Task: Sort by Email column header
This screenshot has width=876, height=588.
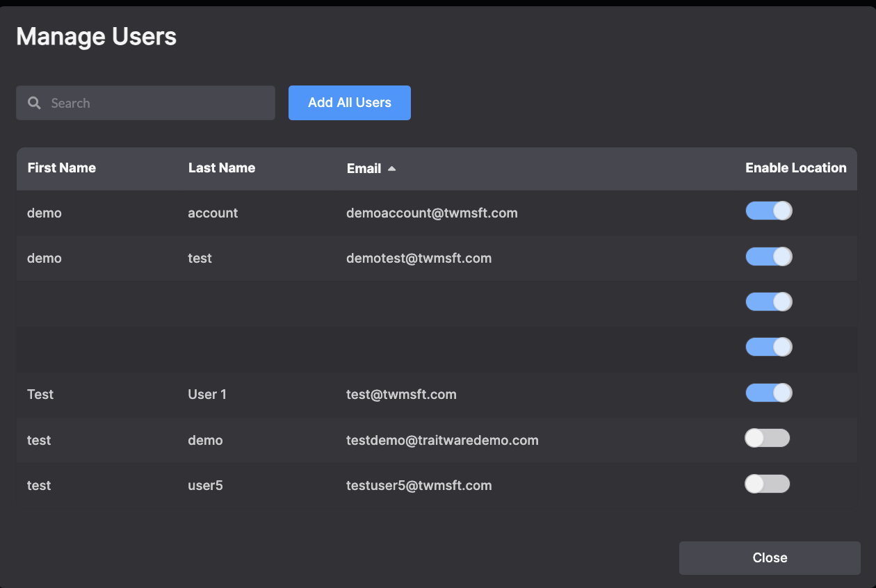Action: click(364, 168)
